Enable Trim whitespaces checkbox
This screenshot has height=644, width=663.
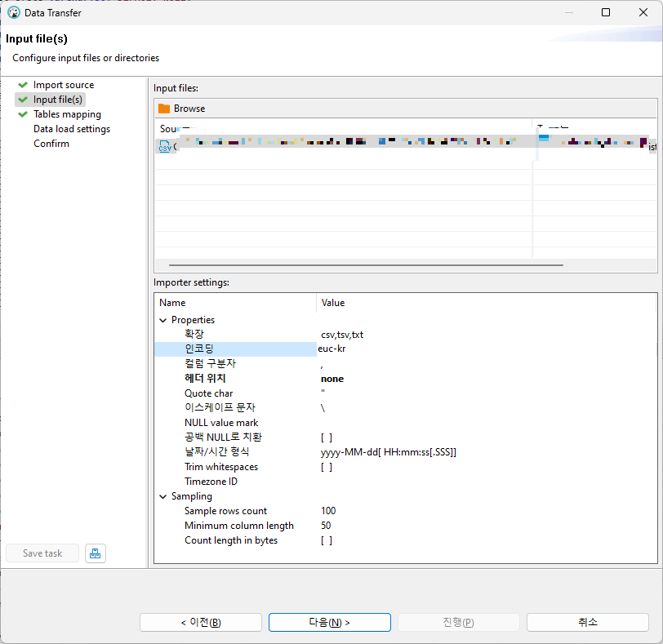326,467
